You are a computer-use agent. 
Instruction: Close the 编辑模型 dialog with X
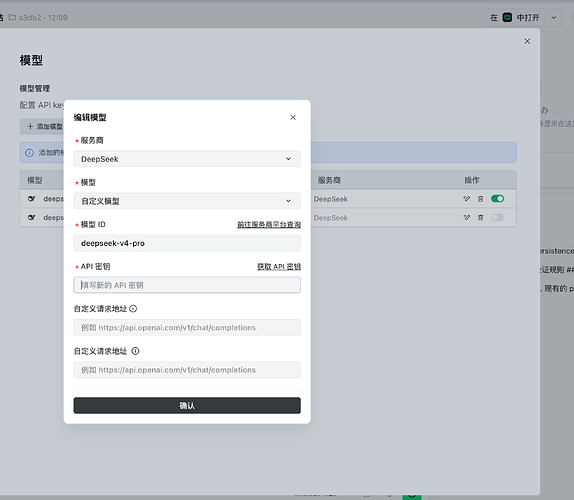[293, 117]
